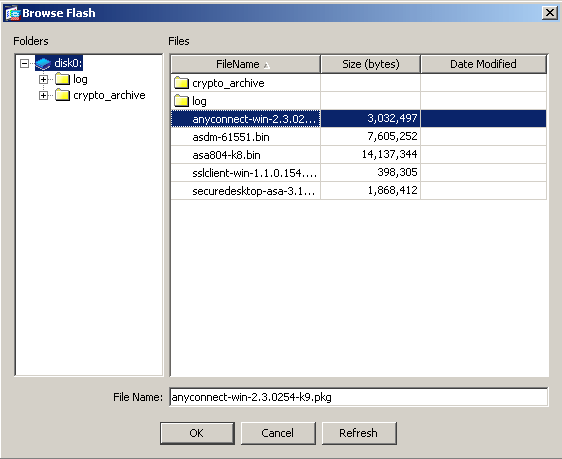The image size is (562, 459).
Task: Select crypto_archive label in the Folders tree
Action: (x=109, y=95)
